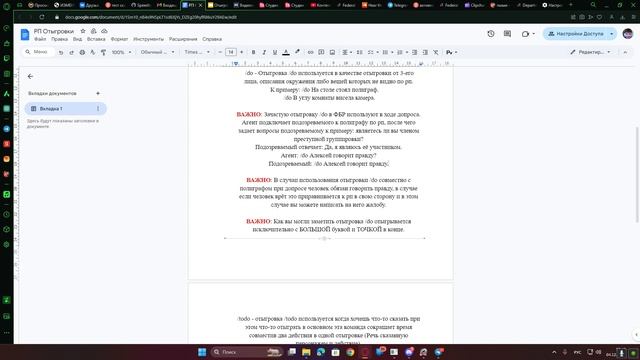Open the version history
The width and height of the screenshot is (640, 360).
click(491, 34)
